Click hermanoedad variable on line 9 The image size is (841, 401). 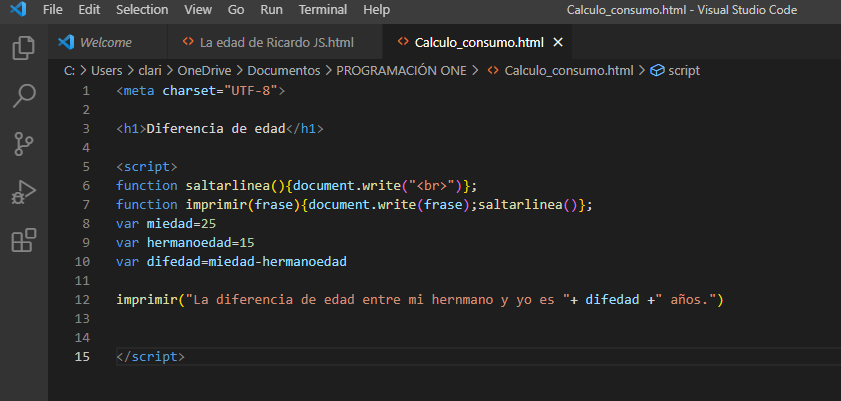tap(189, 243)
